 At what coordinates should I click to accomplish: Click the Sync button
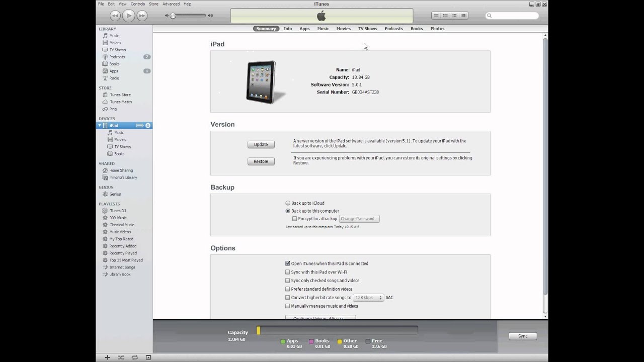click(x=523, y=336)
